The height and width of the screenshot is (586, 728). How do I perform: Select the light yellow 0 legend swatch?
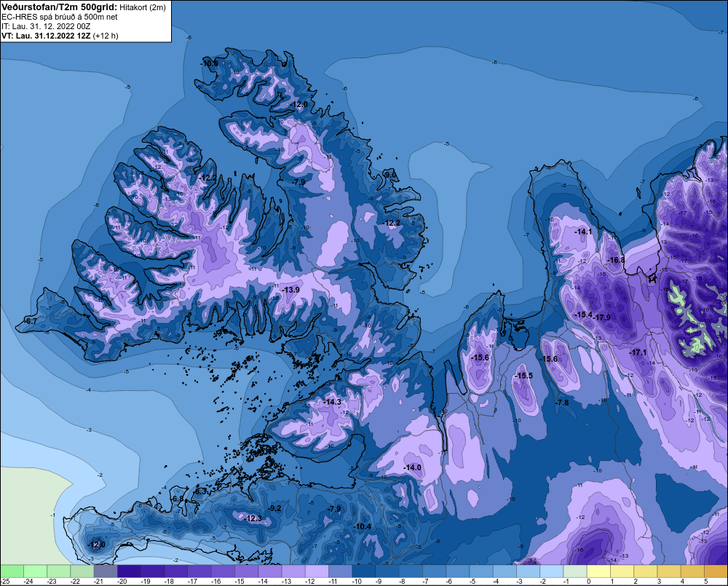[x=599, y=571]
